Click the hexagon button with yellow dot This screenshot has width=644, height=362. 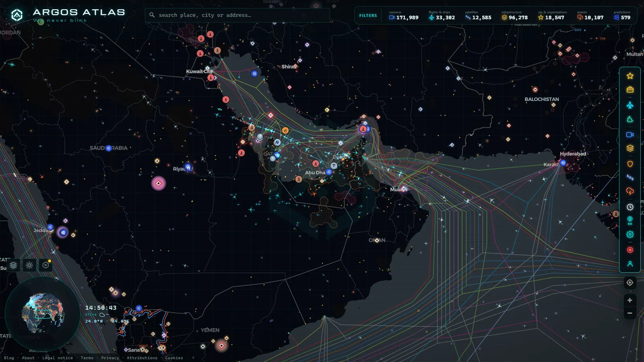coord(45,265)
